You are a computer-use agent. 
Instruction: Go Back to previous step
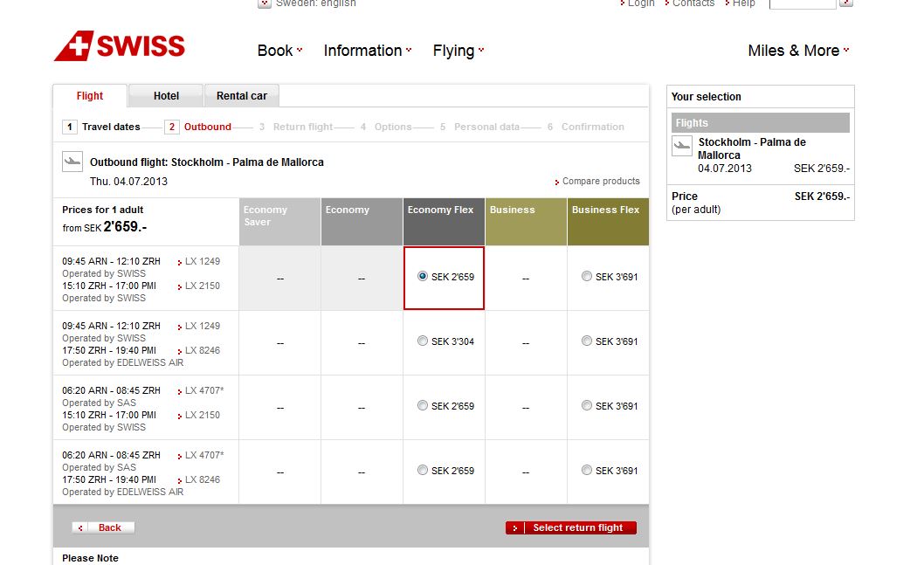click(104, 527)
